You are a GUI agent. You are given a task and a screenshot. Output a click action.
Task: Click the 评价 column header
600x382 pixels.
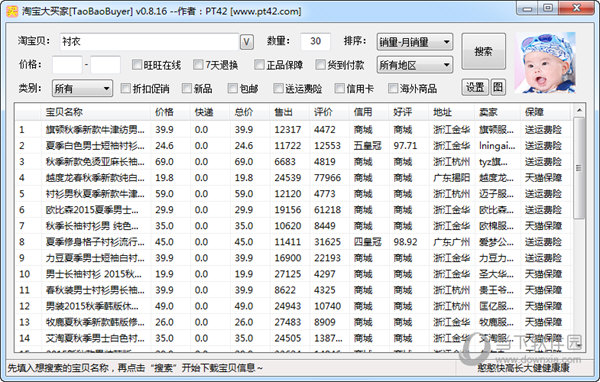click(x=329, y=112)
